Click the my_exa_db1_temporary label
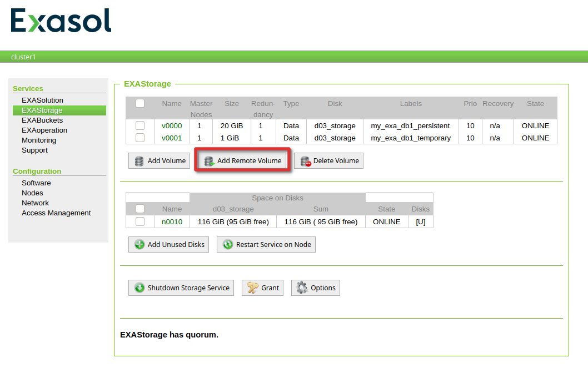 [411, 138]
